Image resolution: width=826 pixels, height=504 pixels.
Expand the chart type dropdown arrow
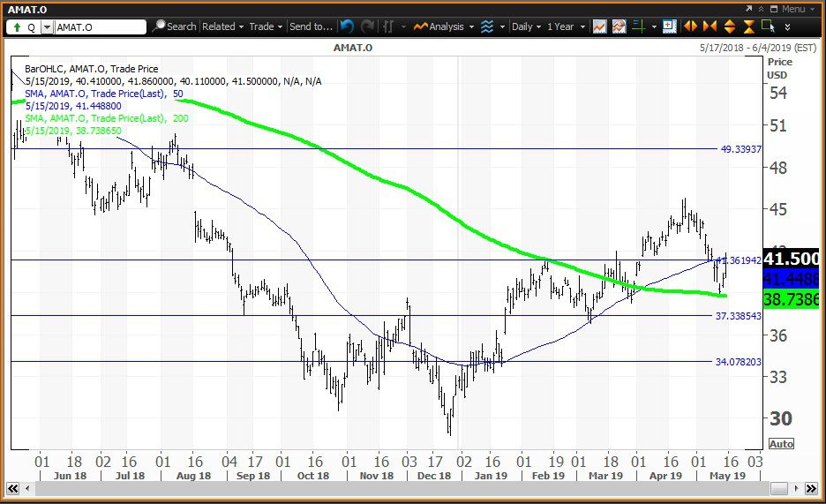404,26
